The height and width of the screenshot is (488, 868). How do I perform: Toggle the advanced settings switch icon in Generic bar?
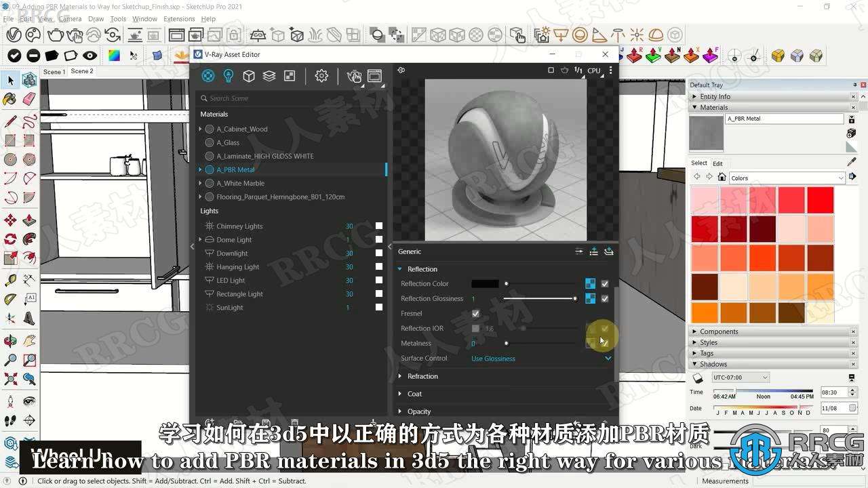tap(578, 251)
